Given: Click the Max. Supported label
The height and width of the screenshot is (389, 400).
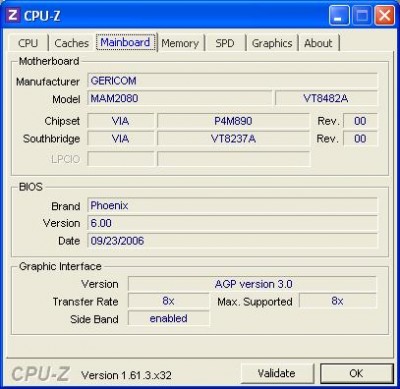Looking at the screenshot, I should click(255, 302).
